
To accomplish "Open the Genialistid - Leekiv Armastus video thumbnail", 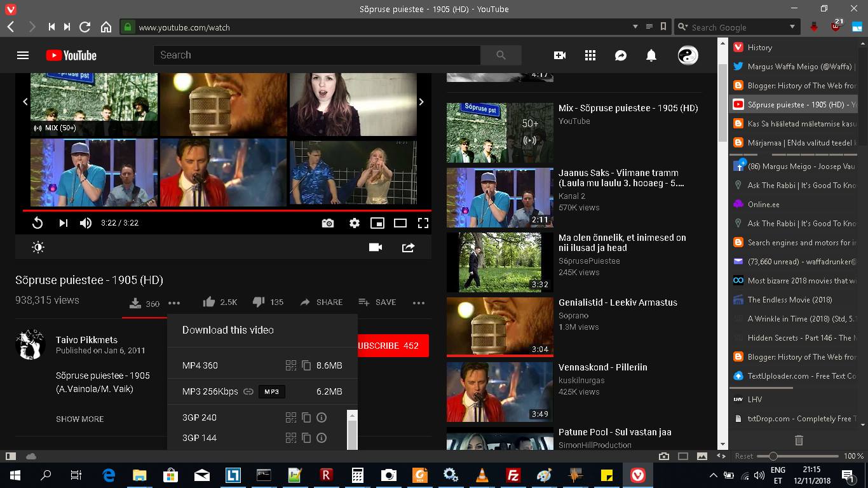I will 499,327.
